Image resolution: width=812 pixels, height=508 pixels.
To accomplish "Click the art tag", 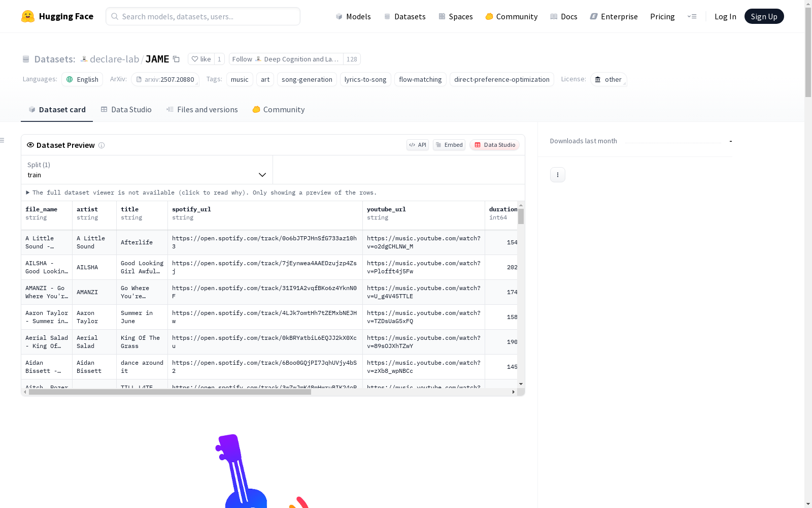I will 265,79.
